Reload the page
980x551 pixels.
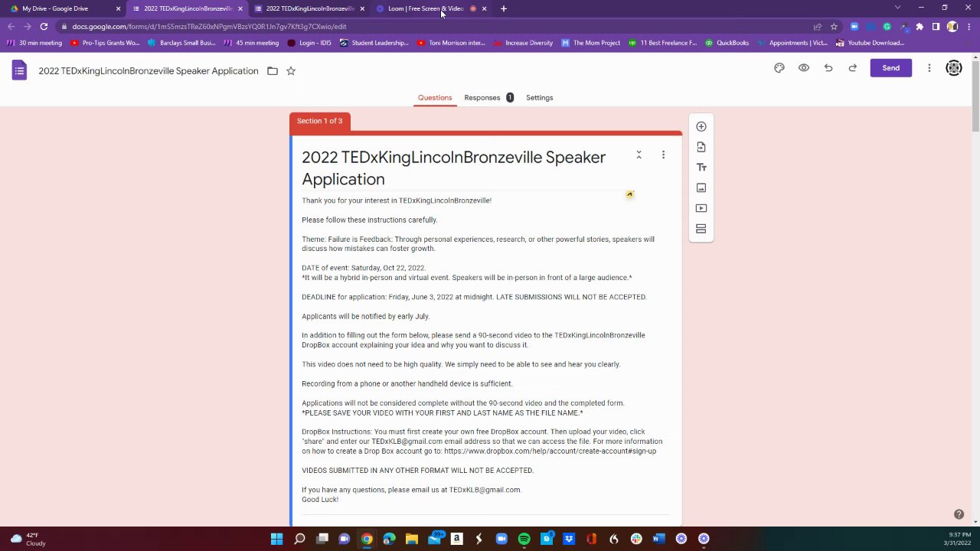pyautogui.click(x=44, y=27)
